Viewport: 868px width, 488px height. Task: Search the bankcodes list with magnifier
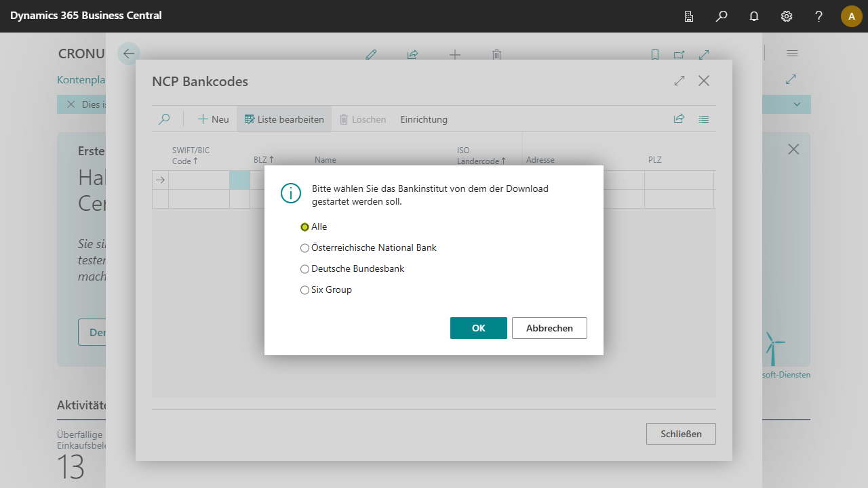[x=164, y=119]
